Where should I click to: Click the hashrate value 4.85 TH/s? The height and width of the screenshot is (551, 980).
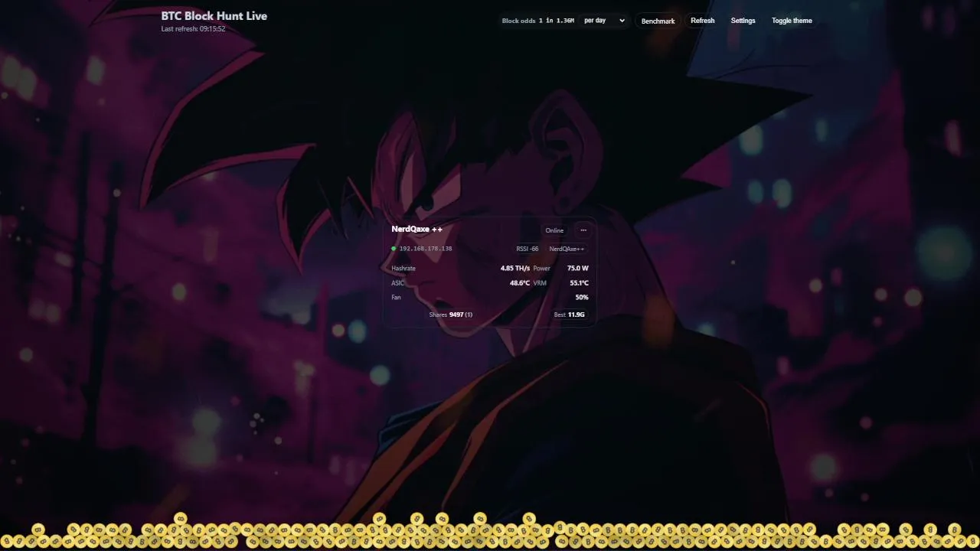click(515, 269)
